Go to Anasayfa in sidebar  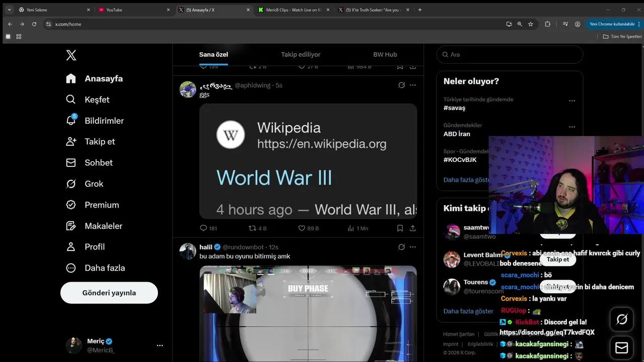click(x=95, y=78)
